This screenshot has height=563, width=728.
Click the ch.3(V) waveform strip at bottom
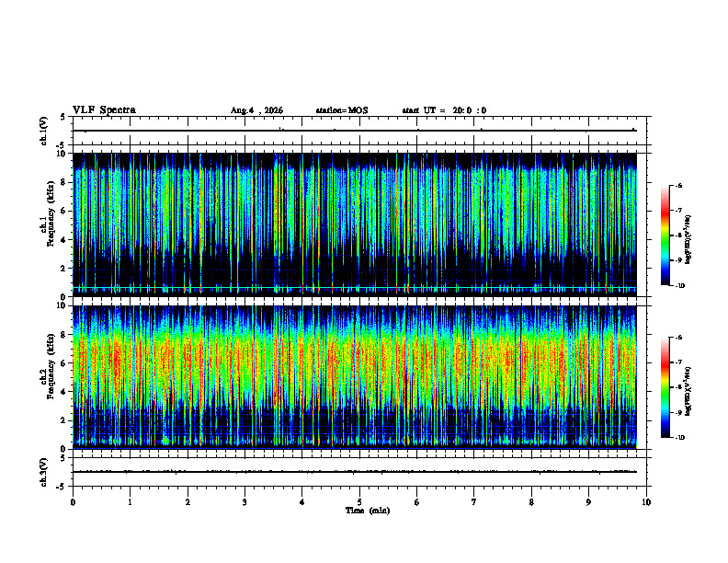coord(359,472)
